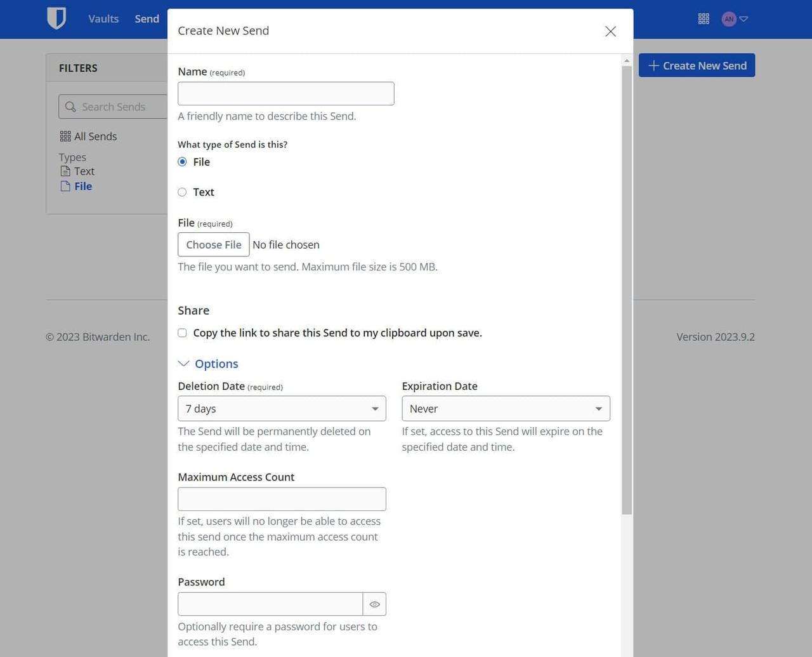Click the search magnifier icon in filters
Viewport: 812px width, 657px height.
click(x=70, y=107)
